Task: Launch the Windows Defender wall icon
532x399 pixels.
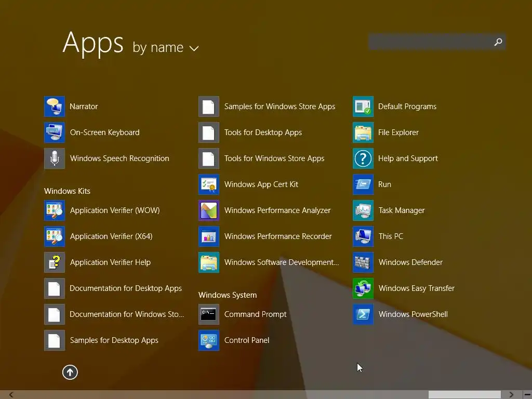Action: pyautogui.click(x=363, y=262)
